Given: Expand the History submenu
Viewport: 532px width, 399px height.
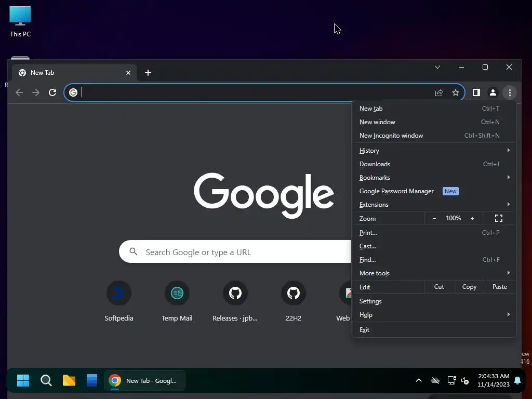Looking at the screenshot, I should pyautogui.click(x=434, y=150).
